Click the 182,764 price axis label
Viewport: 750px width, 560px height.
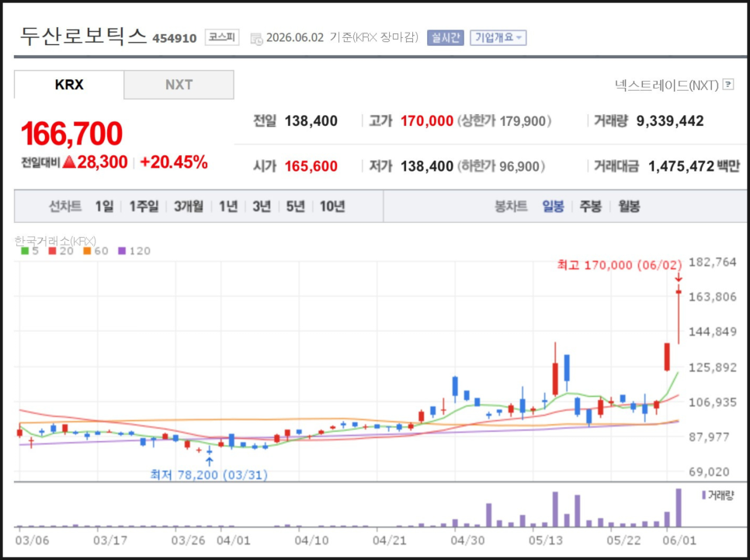point(712,262)
